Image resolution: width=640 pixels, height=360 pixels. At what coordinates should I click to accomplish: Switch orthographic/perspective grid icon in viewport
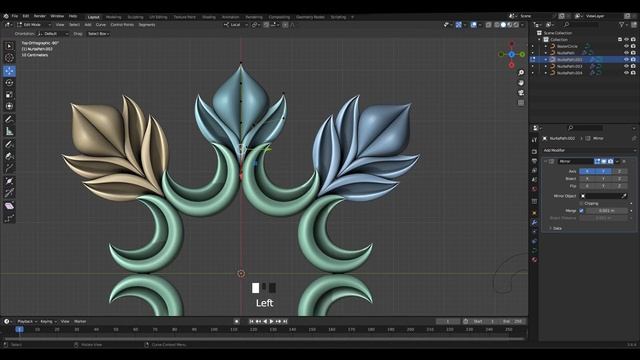point(521,103)
